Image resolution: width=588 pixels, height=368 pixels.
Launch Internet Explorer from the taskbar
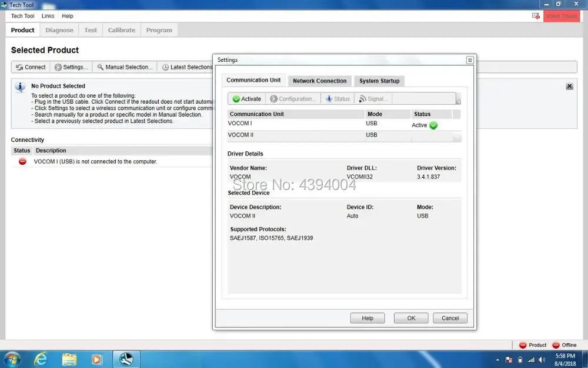pos(40,359)
